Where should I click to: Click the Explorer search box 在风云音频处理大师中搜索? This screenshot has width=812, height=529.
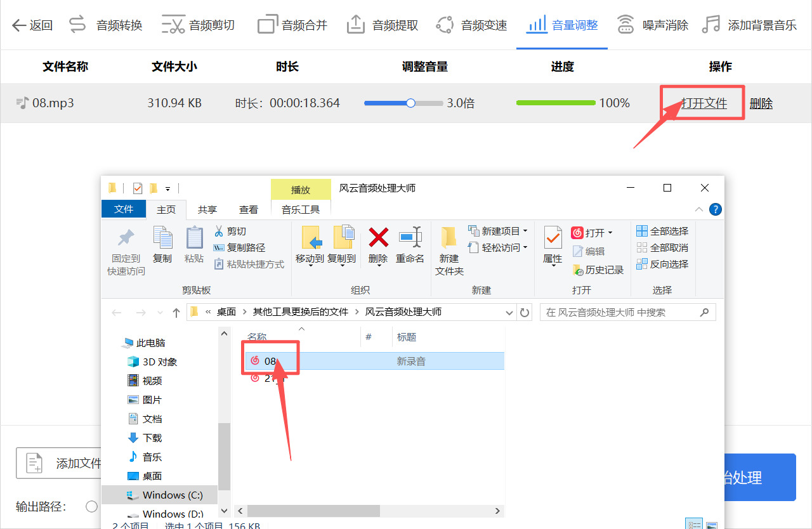(x=625, y=311)
